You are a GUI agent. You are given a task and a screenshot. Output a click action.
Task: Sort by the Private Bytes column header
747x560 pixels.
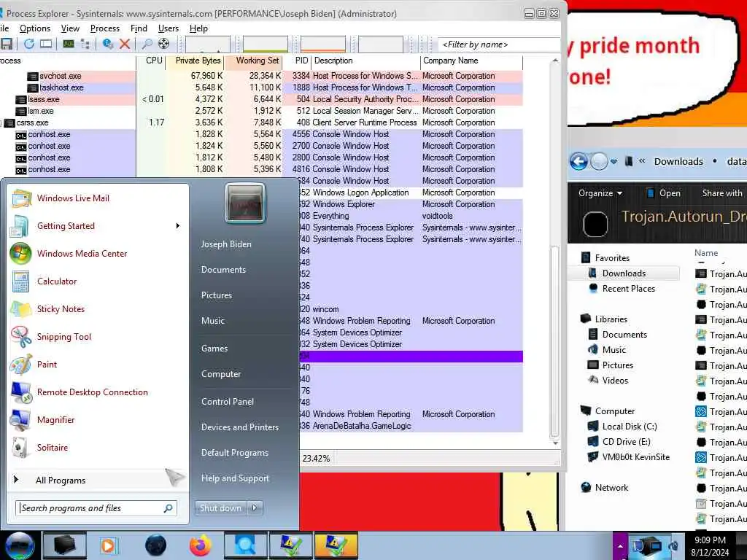(x=195, y=61)
